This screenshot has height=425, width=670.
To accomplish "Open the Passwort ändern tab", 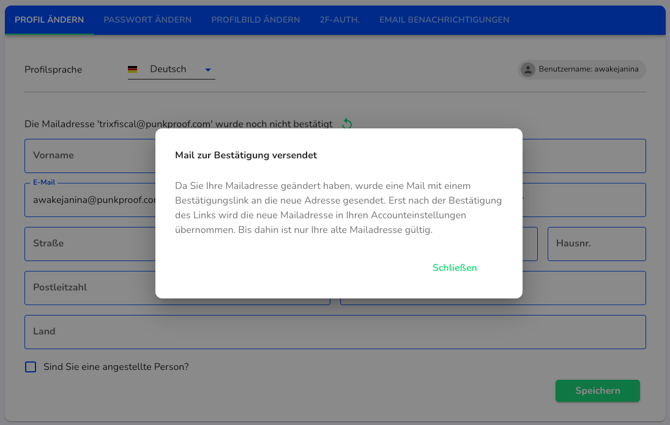I will click(x=147, y=20).
